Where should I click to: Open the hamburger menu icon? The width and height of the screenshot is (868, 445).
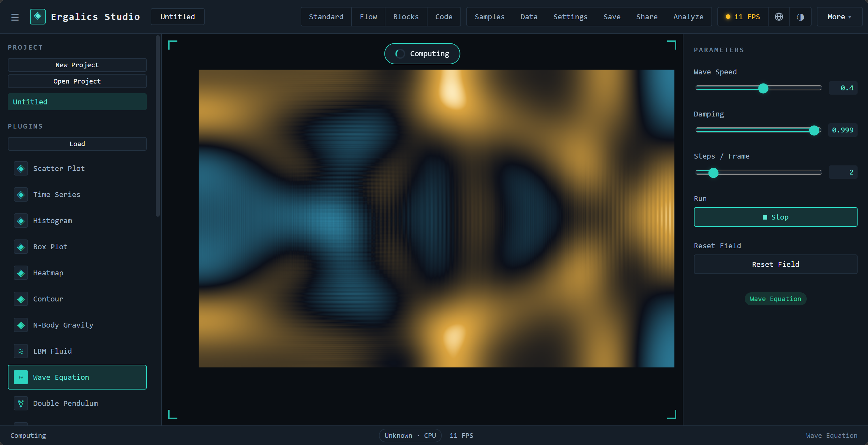(15, 17)
